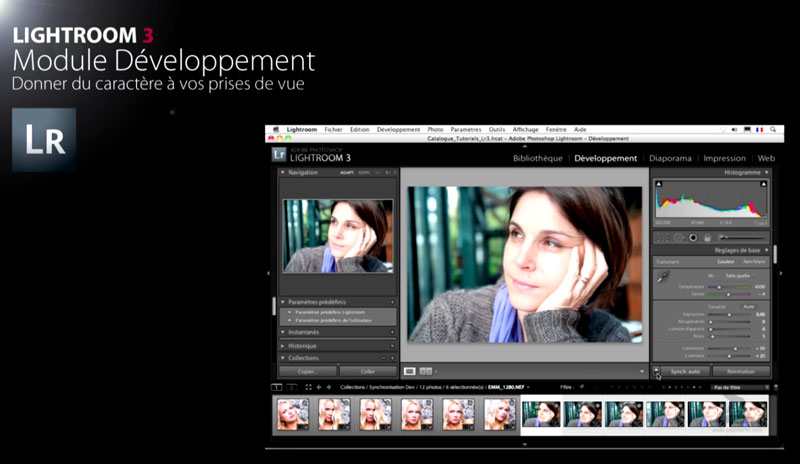Set Navigation zoom to ADAPT

[x=347, y=173]
